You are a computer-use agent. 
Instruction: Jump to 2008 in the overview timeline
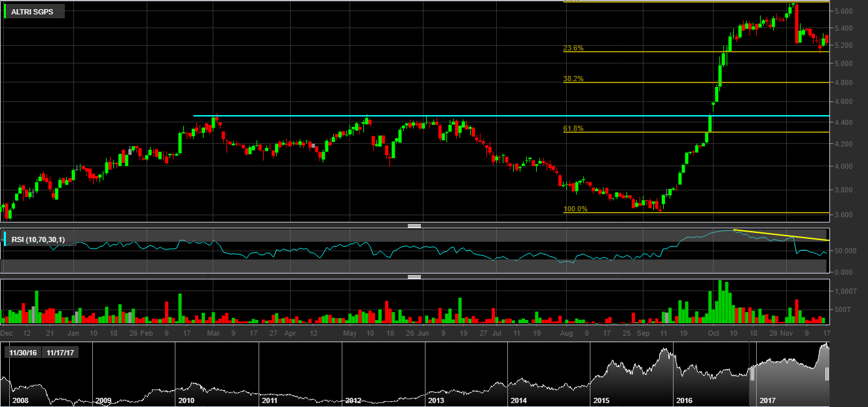(20, 399)
